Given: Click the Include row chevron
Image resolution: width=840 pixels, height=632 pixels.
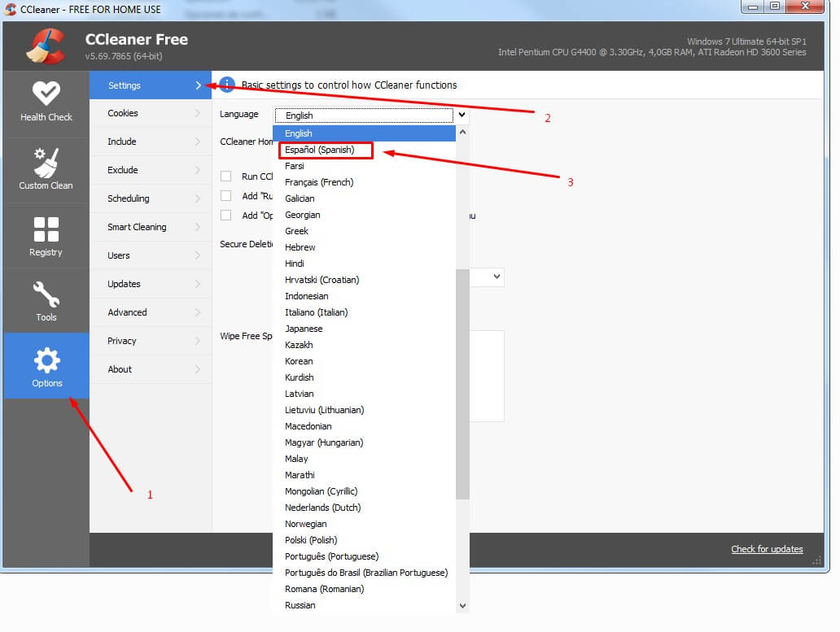Looking at the screenshot, I should [199, 142].
